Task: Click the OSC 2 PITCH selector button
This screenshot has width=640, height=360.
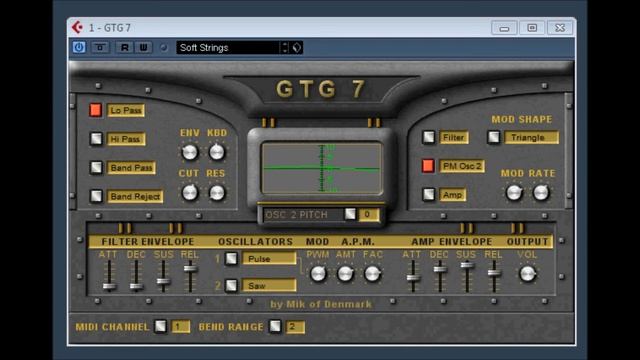Action: click(x=350, y=214)
